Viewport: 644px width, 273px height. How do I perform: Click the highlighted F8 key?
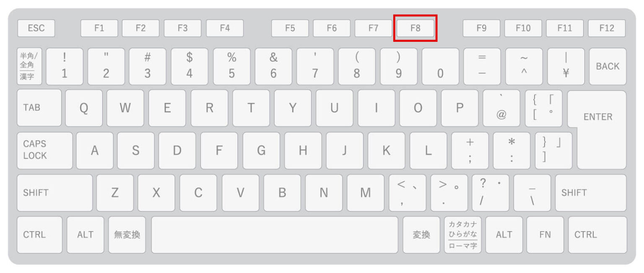(415, 28)
